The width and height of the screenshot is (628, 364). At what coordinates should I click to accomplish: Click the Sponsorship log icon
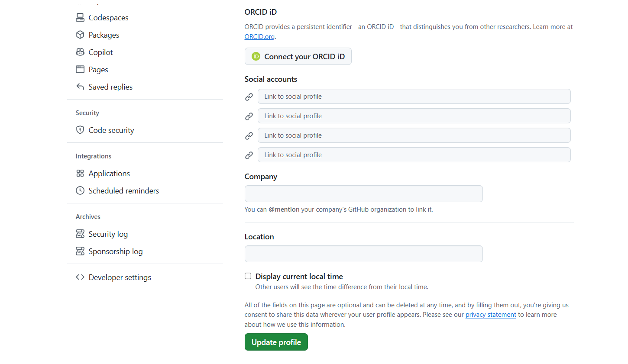tap(80, 251)
